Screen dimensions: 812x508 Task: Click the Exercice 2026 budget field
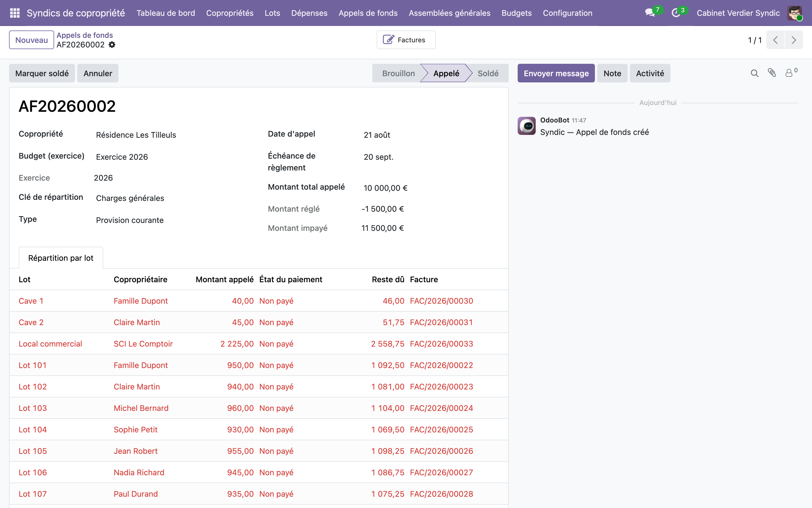(122, 157)
